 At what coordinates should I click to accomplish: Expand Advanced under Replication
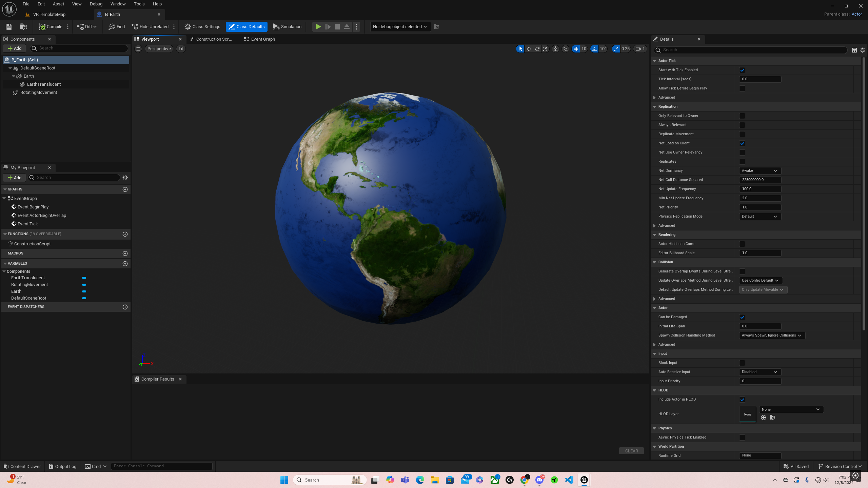(x=654, y=226)
